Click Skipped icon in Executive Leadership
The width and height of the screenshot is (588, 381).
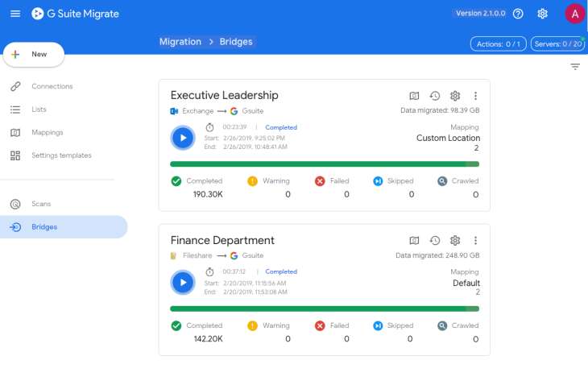click(378, 181)
